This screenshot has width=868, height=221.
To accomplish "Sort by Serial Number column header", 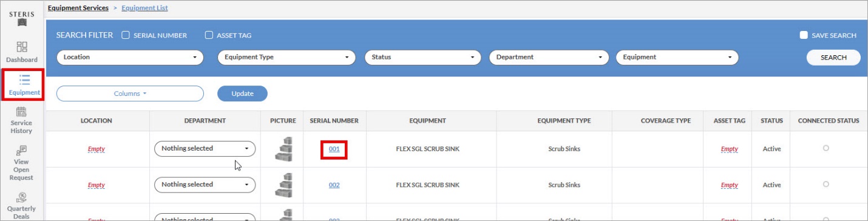I will coord(334,121).
